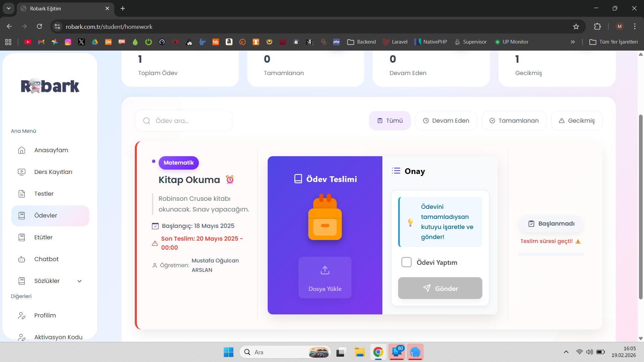Go to Etütler from the sidebar
Image resolution: width=644 pixels, height=362 pixels.
coord(43,237)
